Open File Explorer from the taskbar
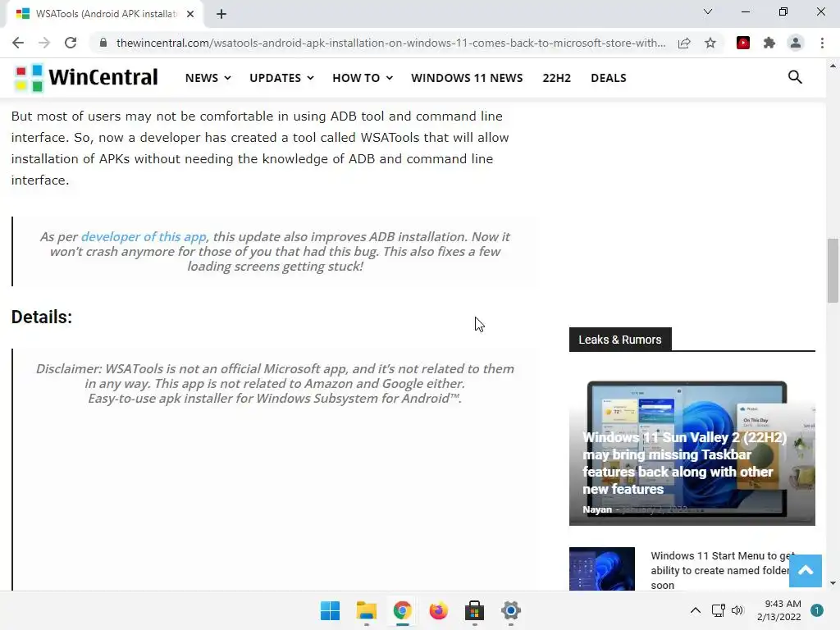 (367, 610)
